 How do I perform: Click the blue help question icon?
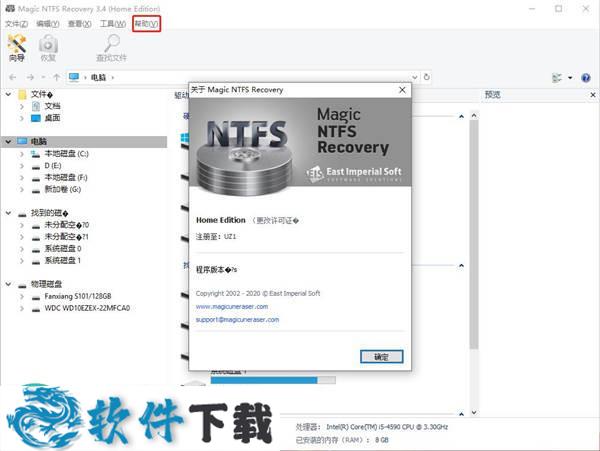click(x=585, y=78)
